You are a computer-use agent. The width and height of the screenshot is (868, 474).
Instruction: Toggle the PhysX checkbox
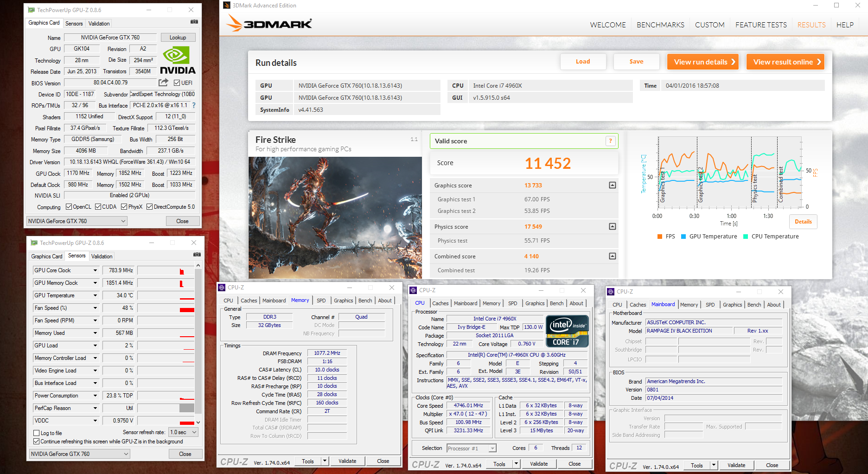pyautogui.click(x=124, y=207)
